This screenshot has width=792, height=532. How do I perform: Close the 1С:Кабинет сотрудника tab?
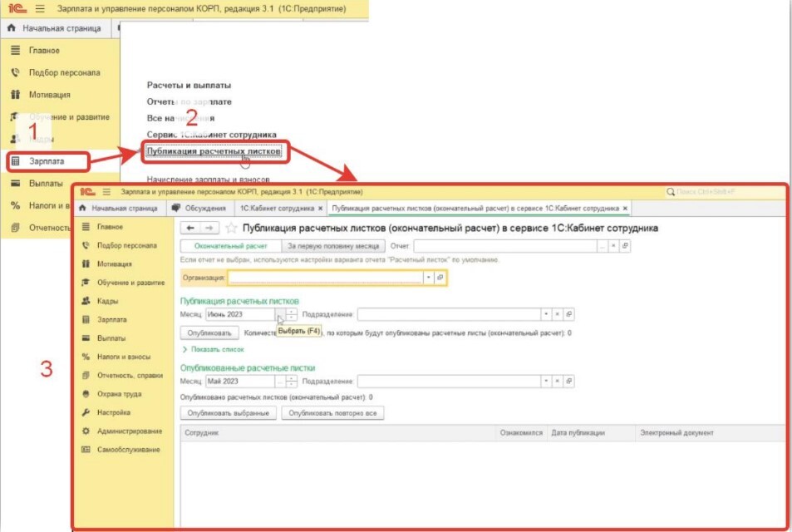click(x=320, y=208)
